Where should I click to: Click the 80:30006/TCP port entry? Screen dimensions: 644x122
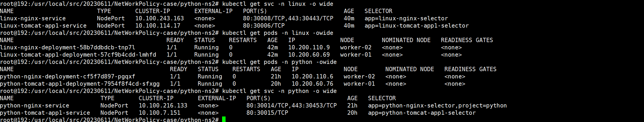tap(264, 26)
